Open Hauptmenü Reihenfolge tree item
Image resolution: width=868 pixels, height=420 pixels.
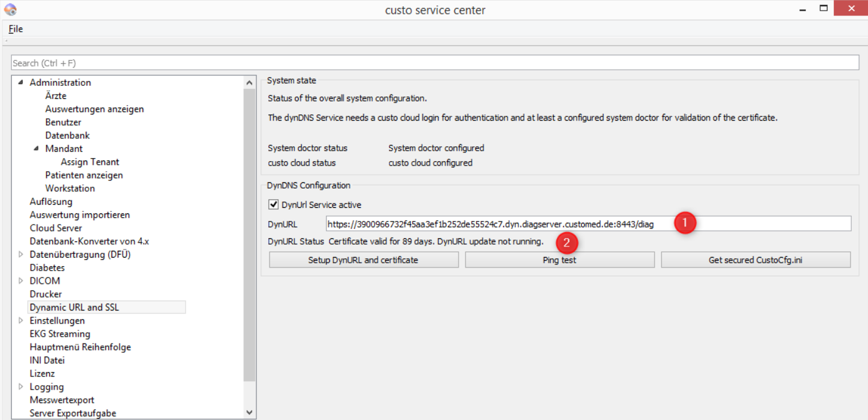(x=80, y=347)
